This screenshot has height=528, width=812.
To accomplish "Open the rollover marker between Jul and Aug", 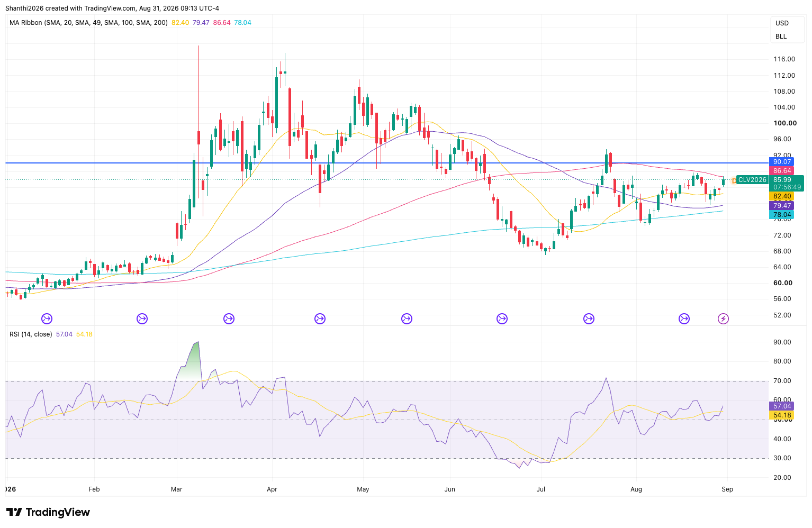I will coord(589,318).
